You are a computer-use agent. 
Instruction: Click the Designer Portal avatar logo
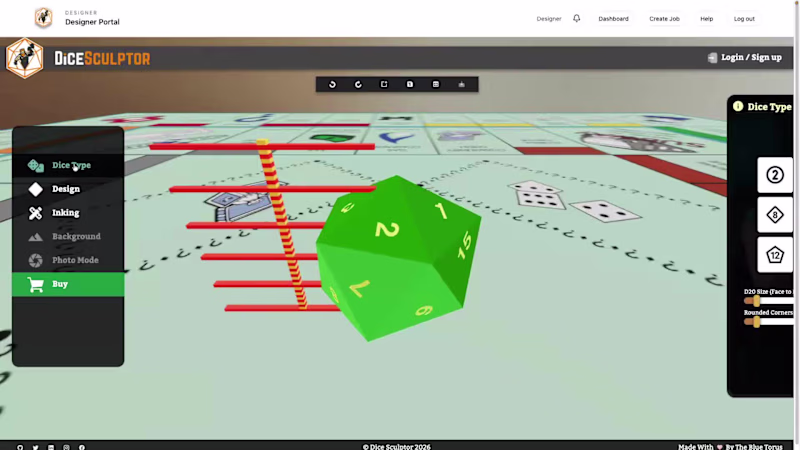point(43,18)
